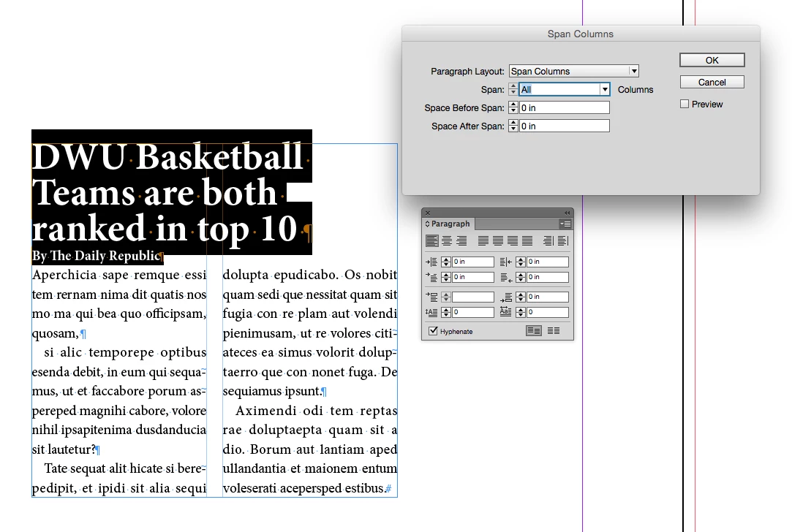The width and height of the screenshot is (792, 532).
Task: Click the line "sit lautetur?"
Action: [x=64, y=449]
